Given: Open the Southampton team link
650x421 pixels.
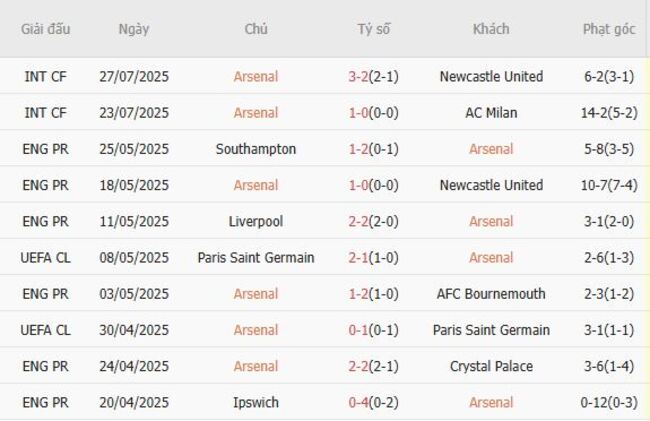Looking at the screenshot, I should point(256,149).
